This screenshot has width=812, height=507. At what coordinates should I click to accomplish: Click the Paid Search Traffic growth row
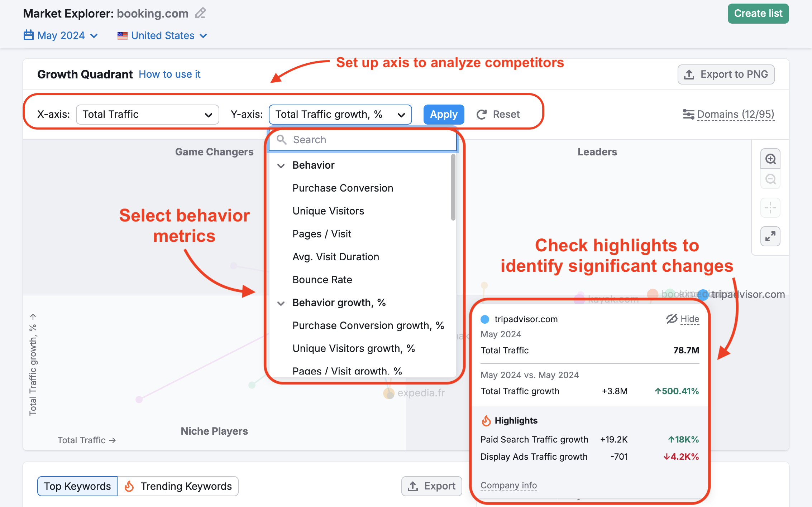590,439
